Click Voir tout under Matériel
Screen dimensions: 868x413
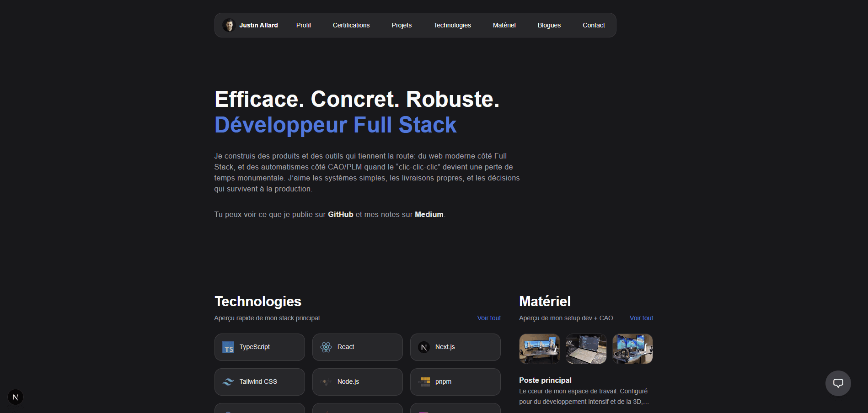(641, 318)
